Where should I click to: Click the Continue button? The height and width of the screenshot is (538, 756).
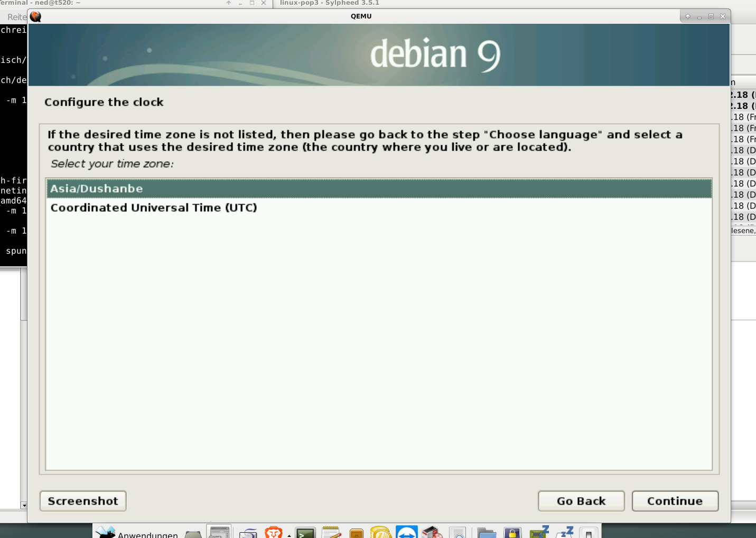[x=675, y=501]
